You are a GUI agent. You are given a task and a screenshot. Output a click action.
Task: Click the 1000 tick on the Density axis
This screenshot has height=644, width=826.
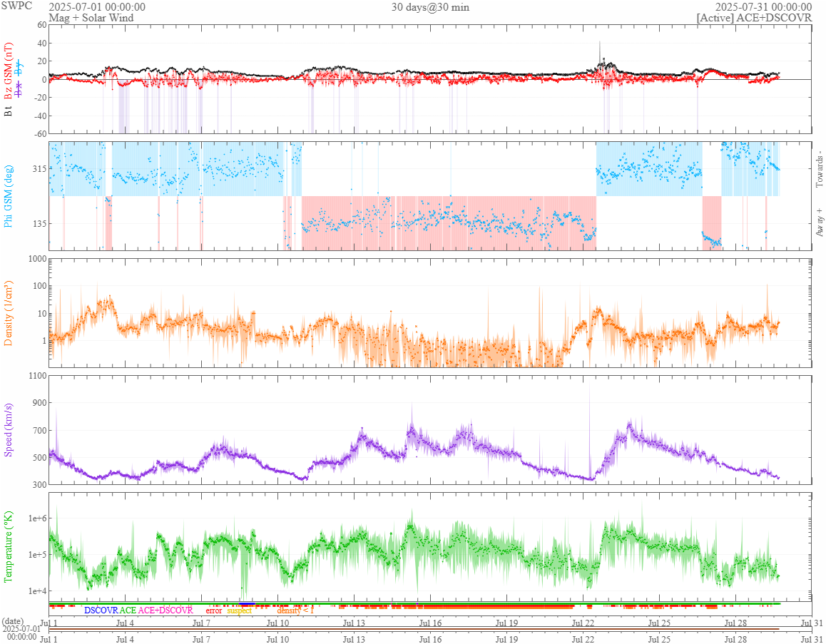pos(38,259)
